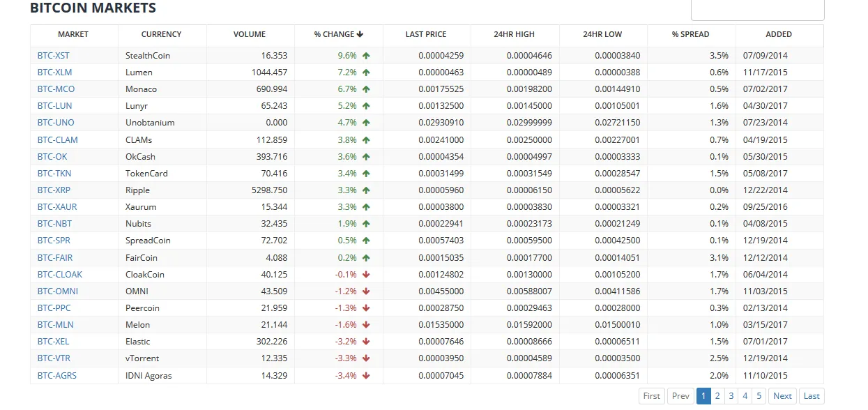Sort table by Added column header

coord(779,34)
